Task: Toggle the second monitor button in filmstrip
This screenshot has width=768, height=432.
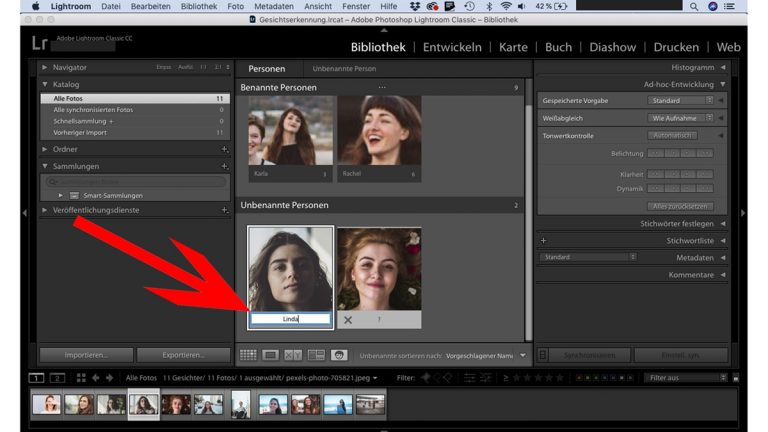Action: [x=57, y=378]
